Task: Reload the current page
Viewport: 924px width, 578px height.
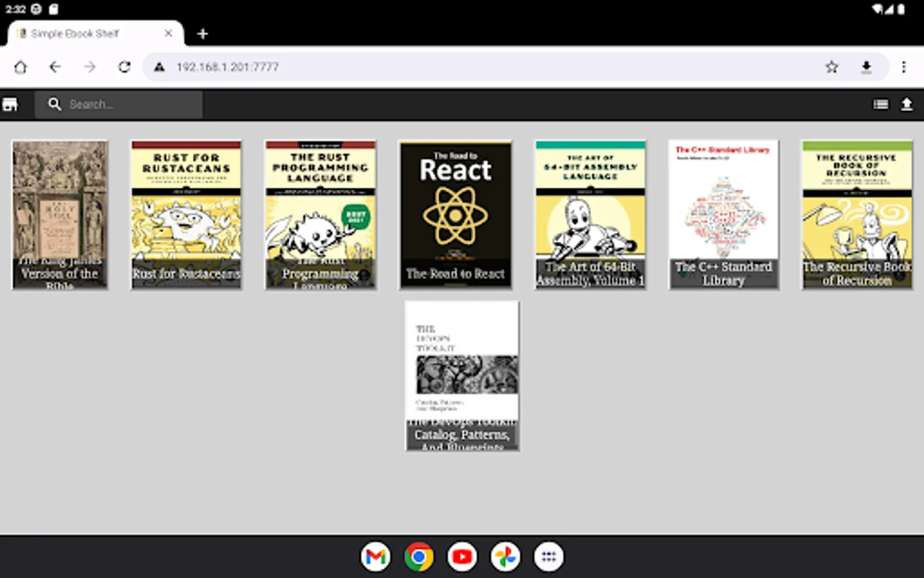Action: coord(124,67)
